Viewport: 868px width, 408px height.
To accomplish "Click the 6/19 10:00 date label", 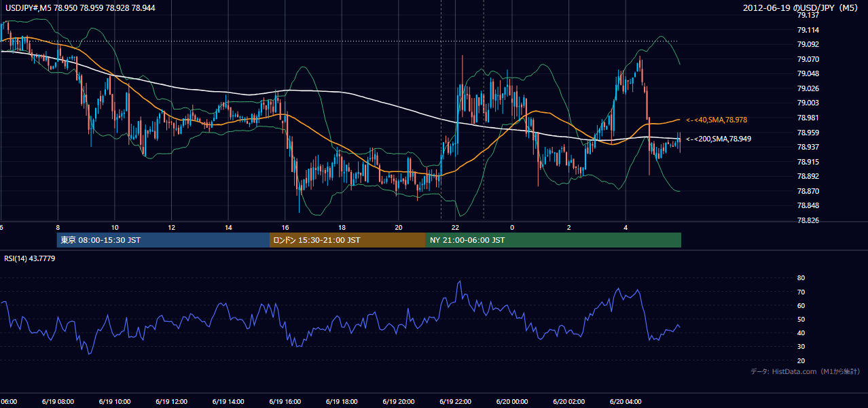I will pos(114,402).
